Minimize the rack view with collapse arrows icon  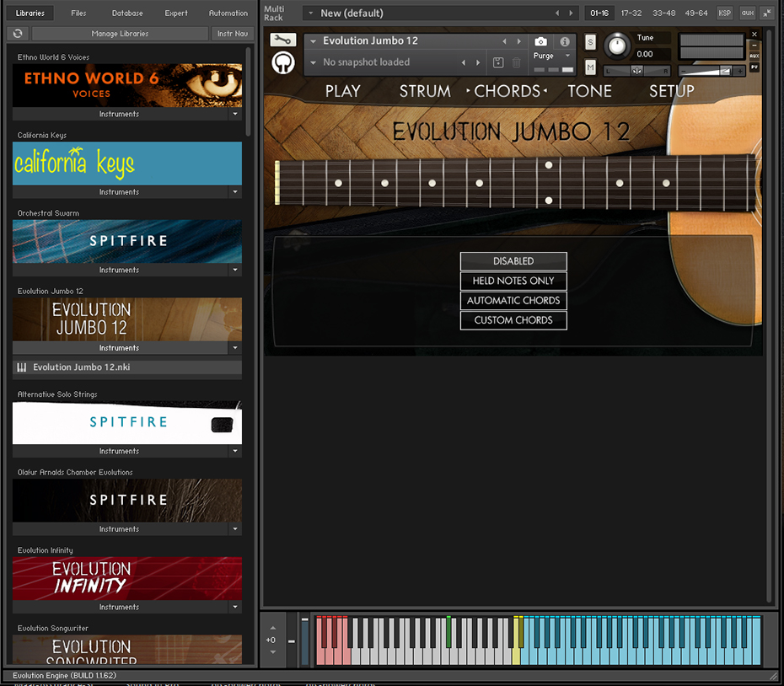pyautogui.click(x=767, y=13)
